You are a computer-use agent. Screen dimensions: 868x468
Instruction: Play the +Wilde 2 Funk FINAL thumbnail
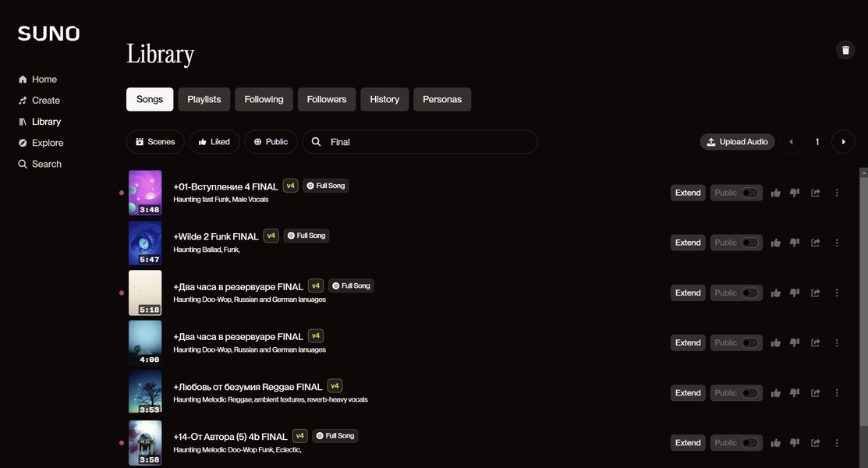pyautogui.click(x=145, y=243)
